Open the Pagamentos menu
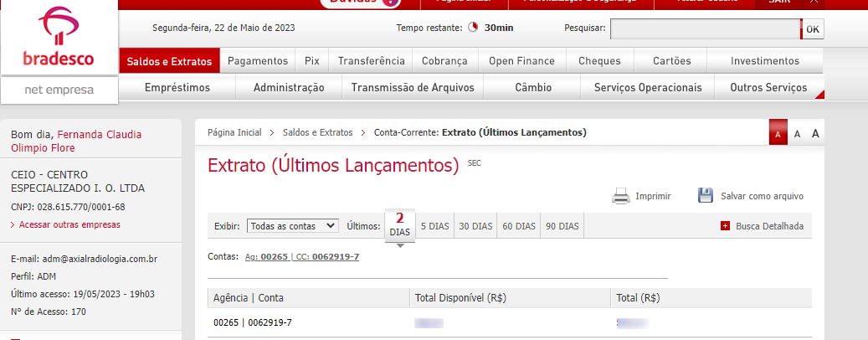868x340 pixels. [x=258, y=61]
